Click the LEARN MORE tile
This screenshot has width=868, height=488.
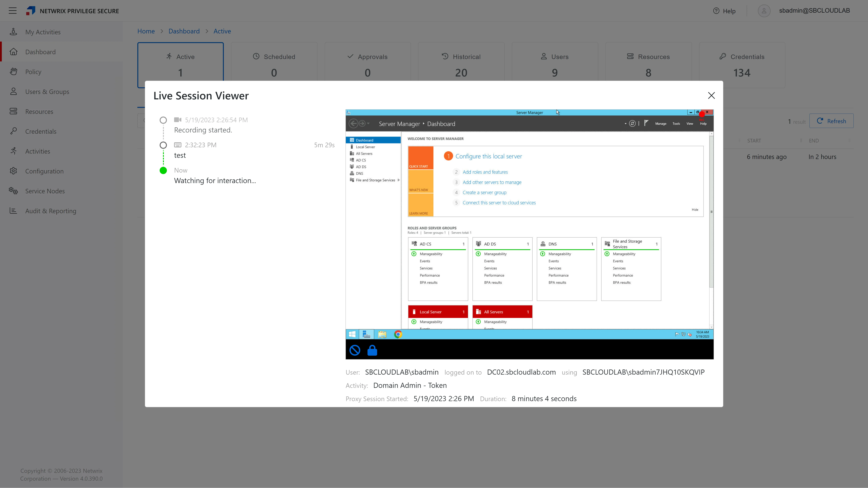421,205
